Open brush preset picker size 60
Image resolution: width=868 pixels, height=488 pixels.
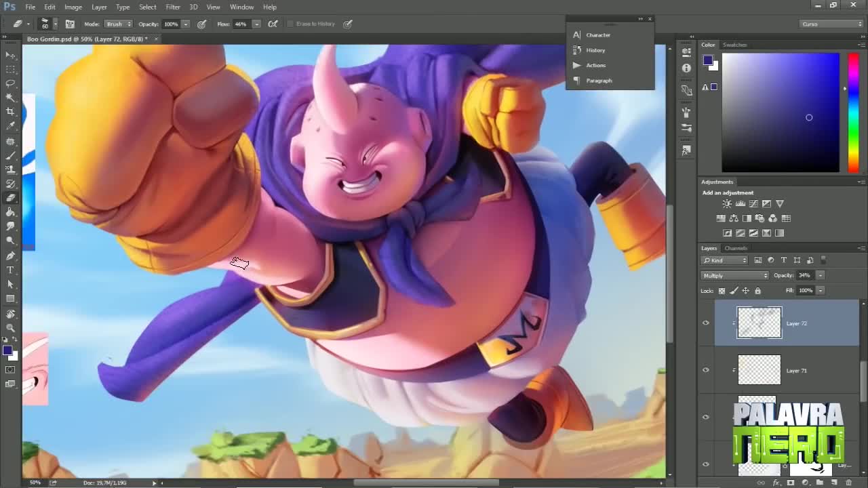(47, 24)
